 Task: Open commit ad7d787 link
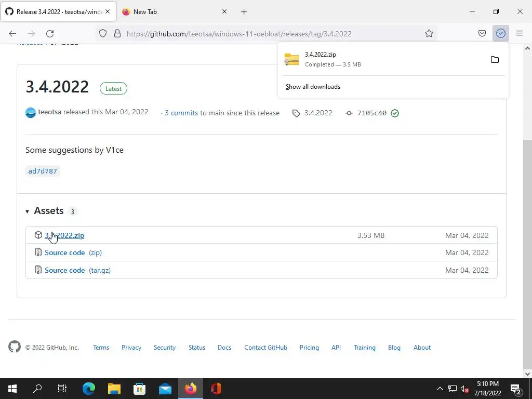coord(43,171)
